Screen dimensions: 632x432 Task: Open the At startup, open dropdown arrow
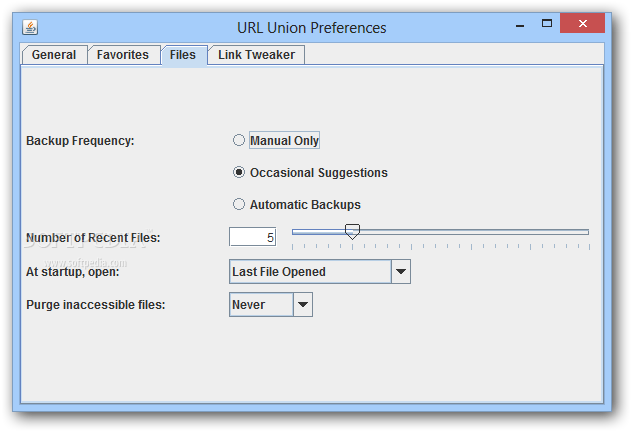[x=401, y=272]
